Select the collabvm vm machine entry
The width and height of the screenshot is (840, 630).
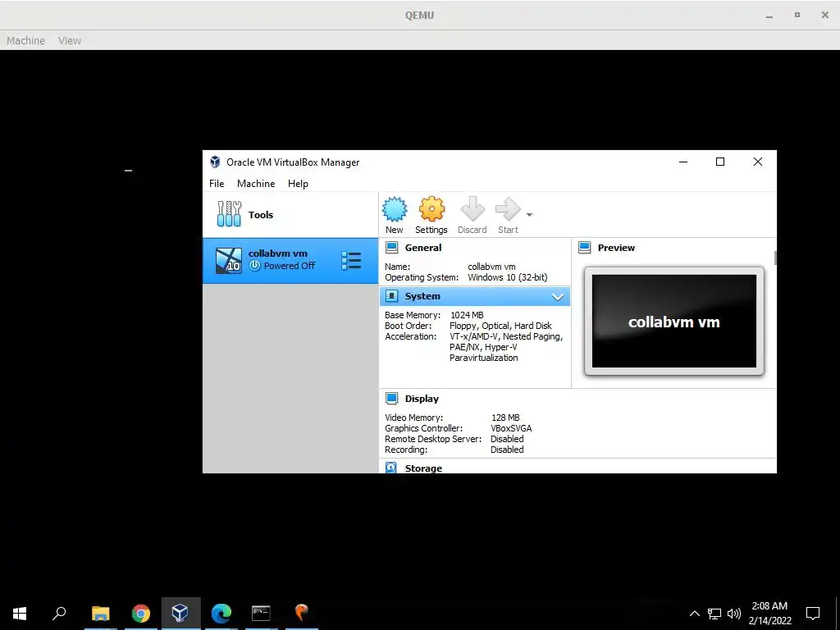point(290,260)
